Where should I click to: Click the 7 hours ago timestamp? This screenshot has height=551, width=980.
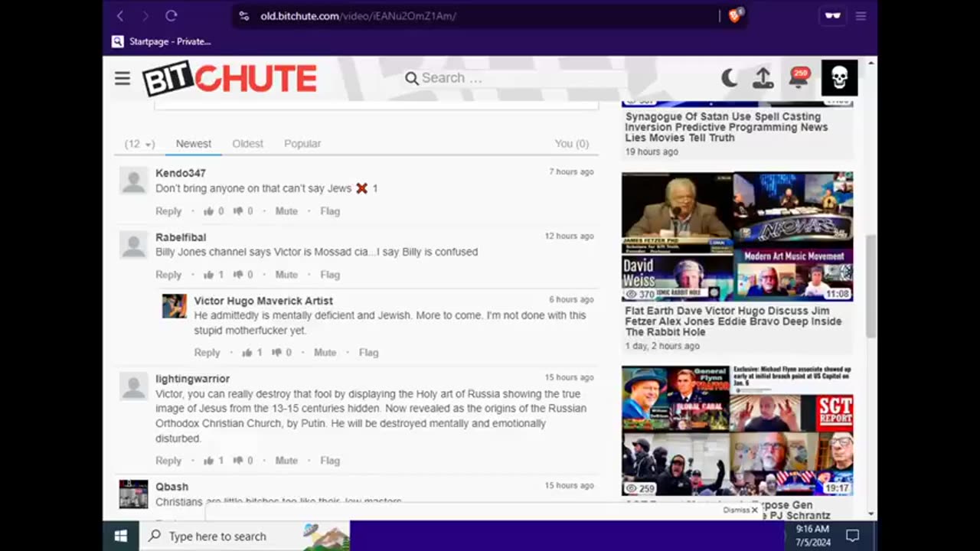point(571,172)
